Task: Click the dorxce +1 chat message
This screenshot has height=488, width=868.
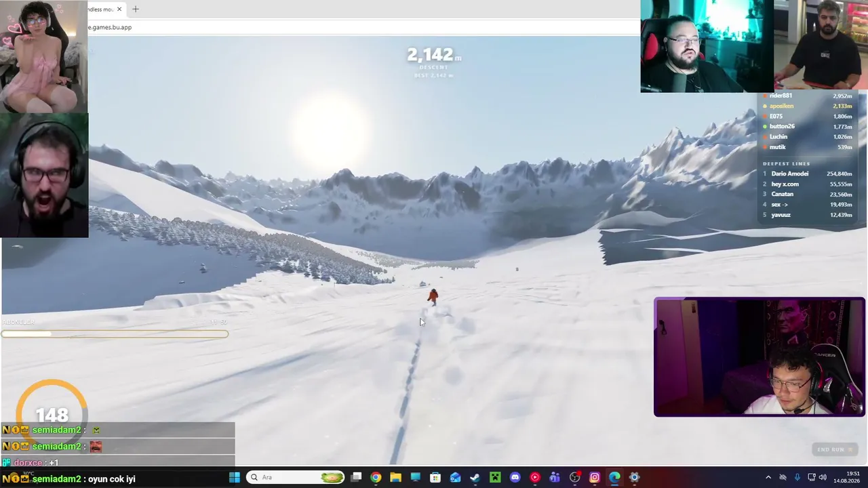Action: [x=31, y=463]
